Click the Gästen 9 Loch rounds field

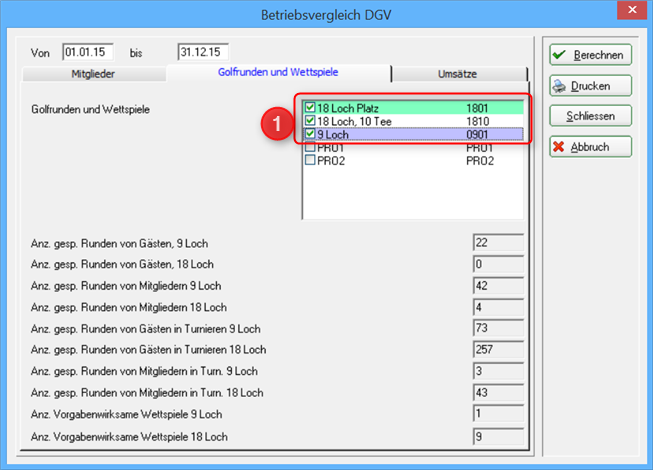pyautogui.click(x=498, y=242)
